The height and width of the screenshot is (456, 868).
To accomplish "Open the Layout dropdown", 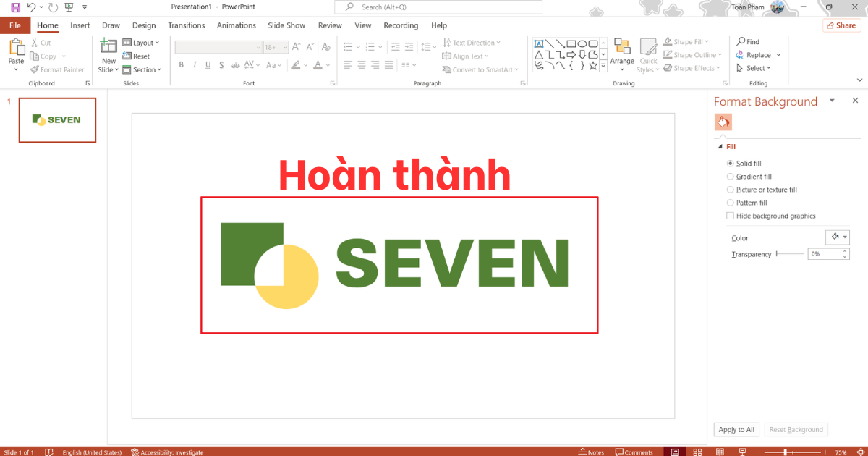I will click(140, 43).
